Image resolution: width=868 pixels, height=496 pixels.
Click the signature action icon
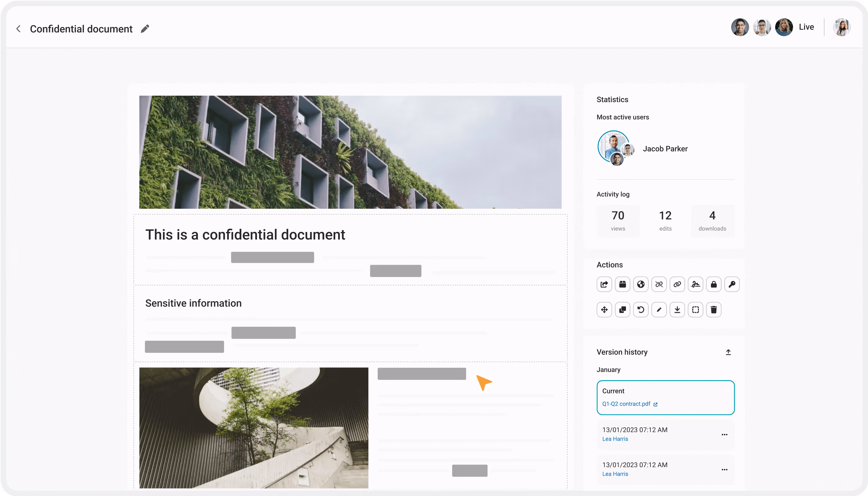coord(695,284)
